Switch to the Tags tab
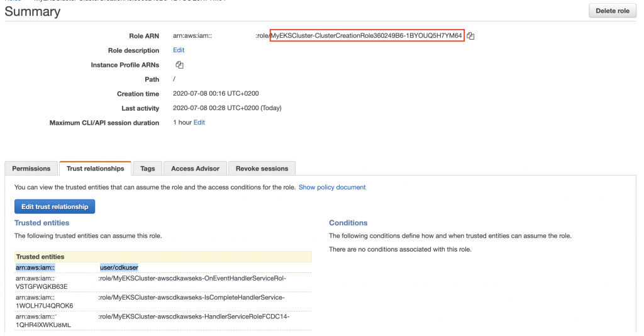Viewport: 644px width, 336px height. click(147, 169)
